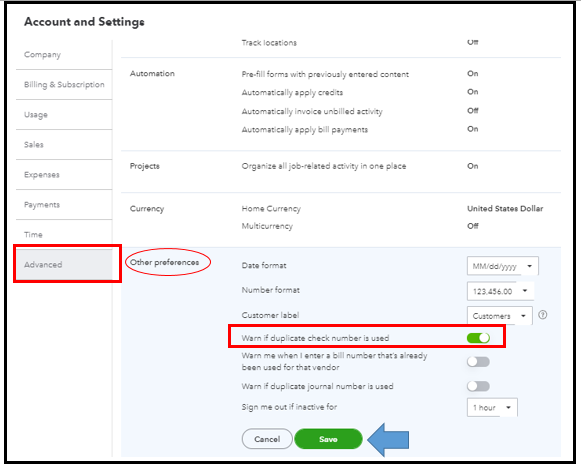
Task: Open the Date format dropdown
Action: (x=502, y=266)
